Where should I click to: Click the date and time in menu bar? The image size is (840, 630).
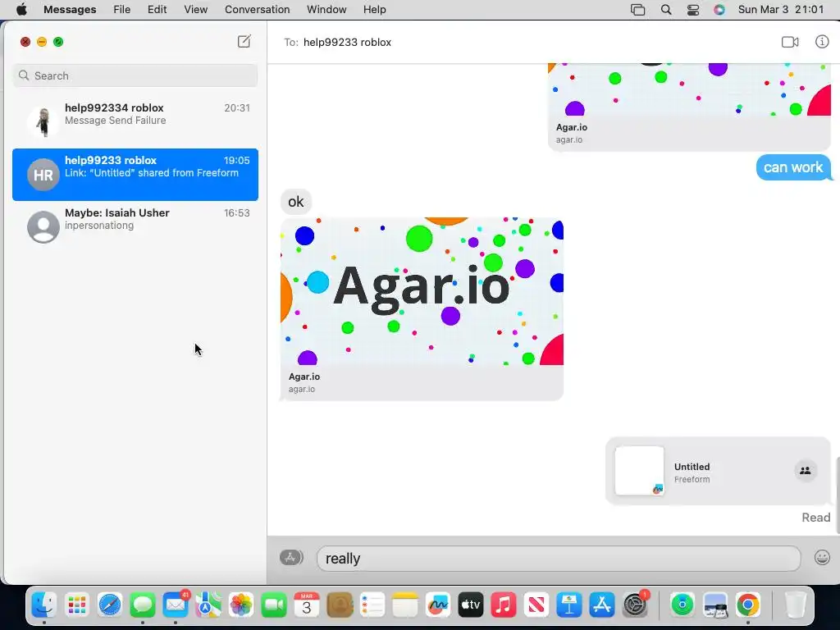click(781, 10)
